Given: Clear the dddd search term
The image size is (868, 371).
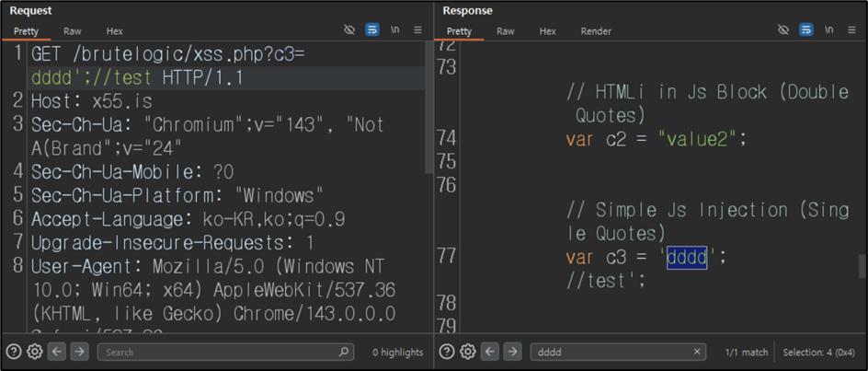Looking at the screenshot, I should (697, 352).
